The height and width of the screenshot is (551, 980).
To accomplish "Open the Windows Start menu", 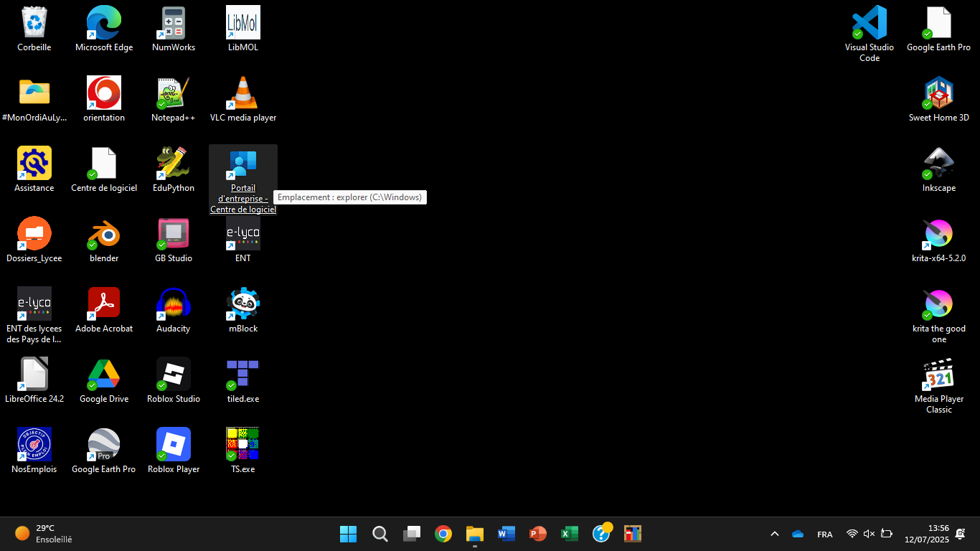I will (x=348, y=534).
